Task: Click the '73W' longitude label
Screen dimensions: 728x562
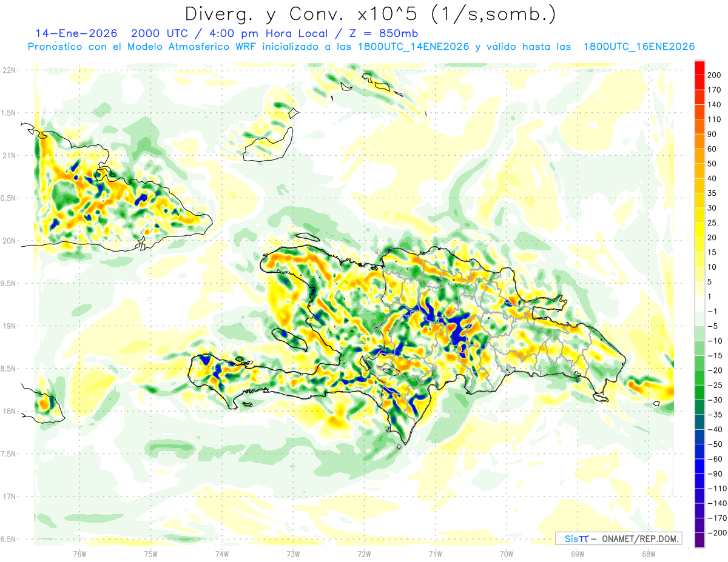Action: coord(293,554)
